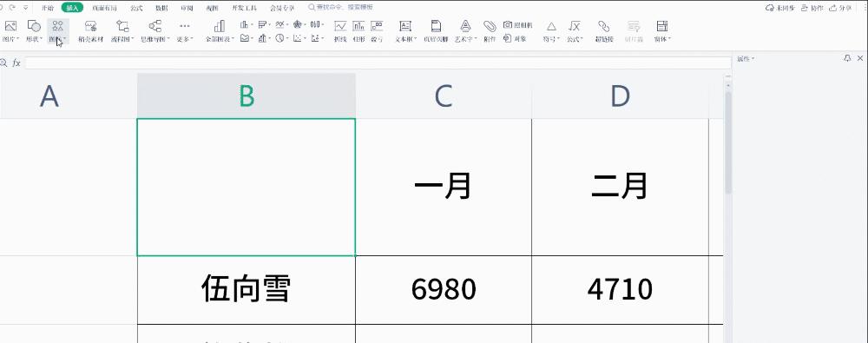Switch to the 公式 formulas tab
This screenshot has width=868, height=343.
click(136, 8)
